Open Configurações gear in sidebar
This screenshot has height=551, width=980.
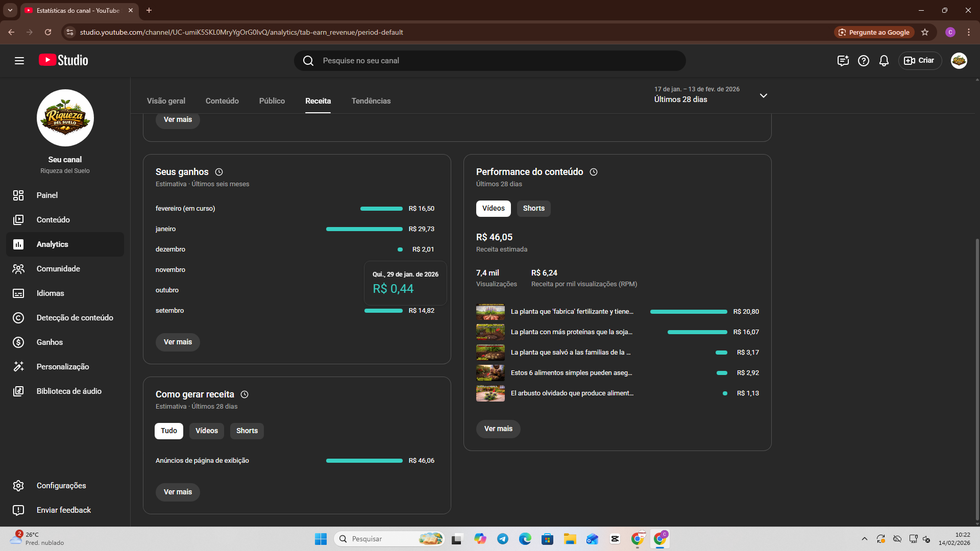(x=61, y=486)
